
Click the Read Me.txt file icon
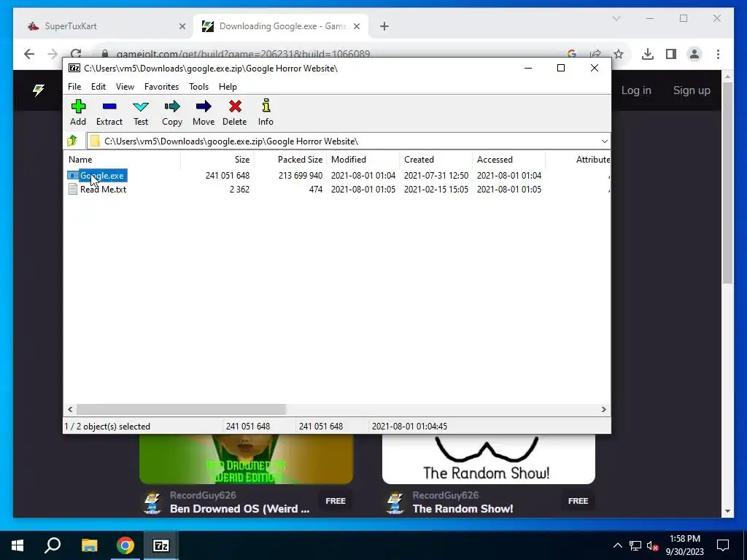73,190
